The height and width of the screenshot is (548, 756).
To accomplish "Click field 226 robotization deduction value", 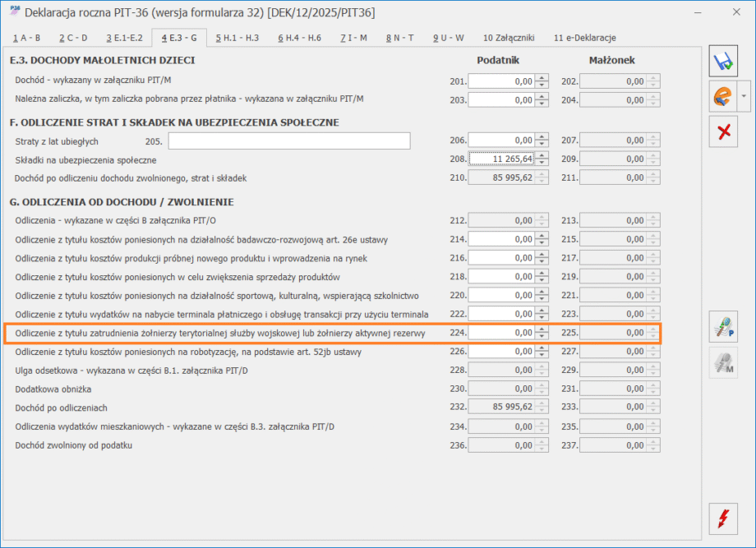I will click(x=501, y=352).
